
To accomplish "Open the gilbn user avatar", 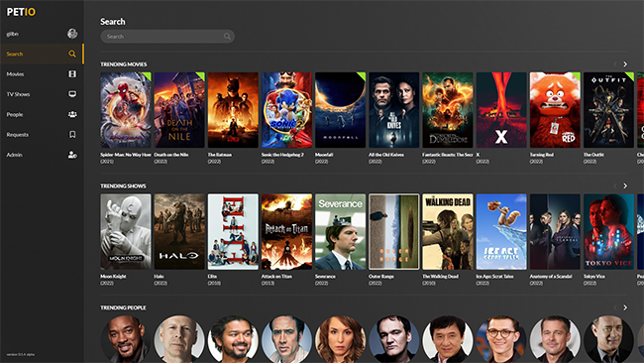I will (72, 34).
